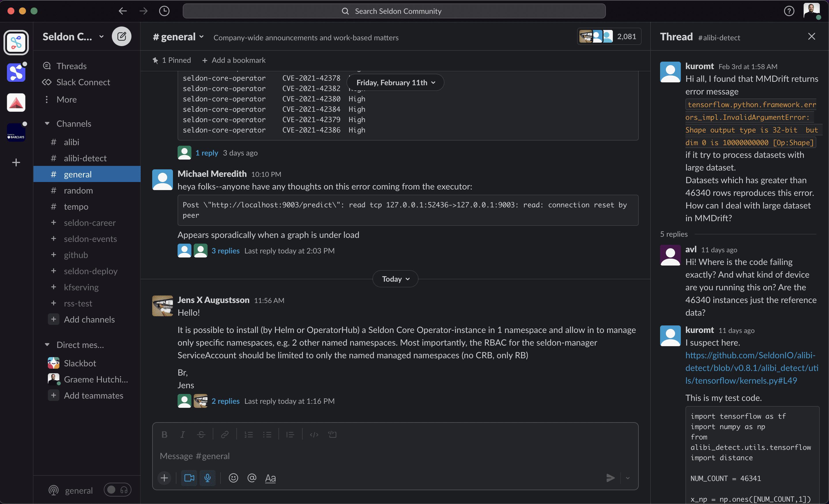Viewport: 829px width, 504px height.
Task: Close the Thread panel
Action: coord(811,36)
